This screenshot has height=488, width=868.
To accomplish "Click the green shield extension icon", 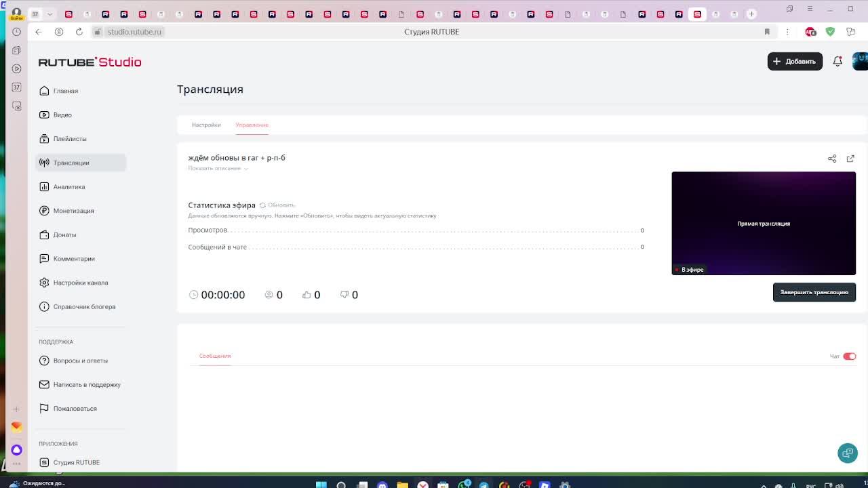I will [830, 32].
